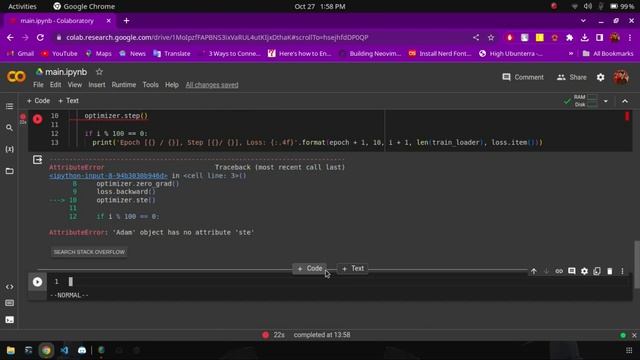The height and width of the screenshot is (360, 640).
Task: Open Chrome downloads icon
Action: click(x=584, y=38)
